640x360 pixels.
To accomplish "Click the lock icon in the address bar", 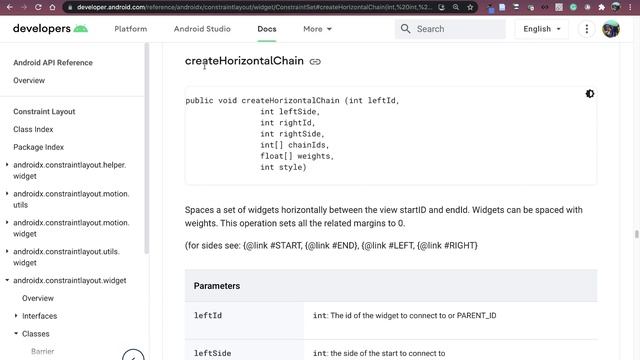I will [x=70, y=7].
